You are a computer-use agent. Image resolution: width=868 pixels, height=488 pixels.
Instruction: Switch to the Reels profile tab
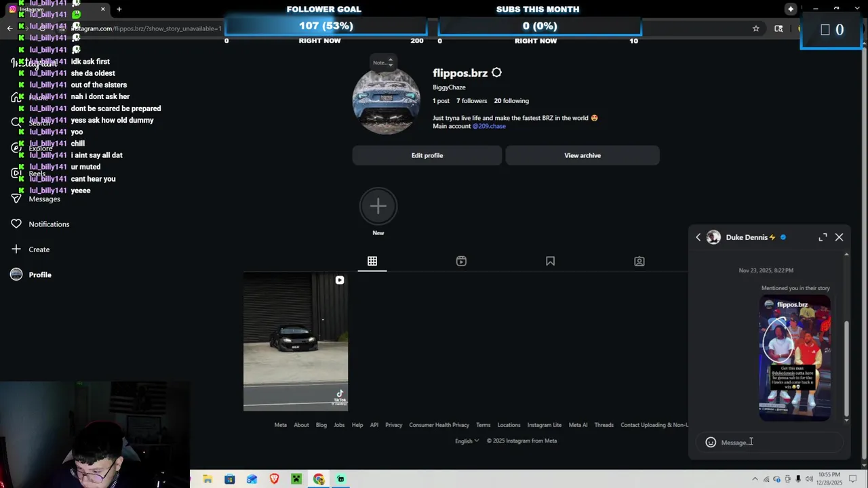pyautogui.click(x=461, y=261)
